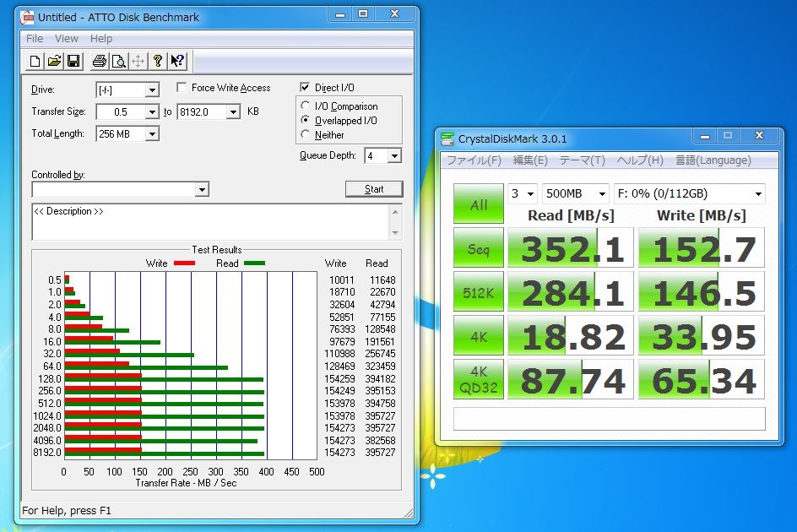
Task: Close the CrystalDiskMark window
Action: pos(759,136)
